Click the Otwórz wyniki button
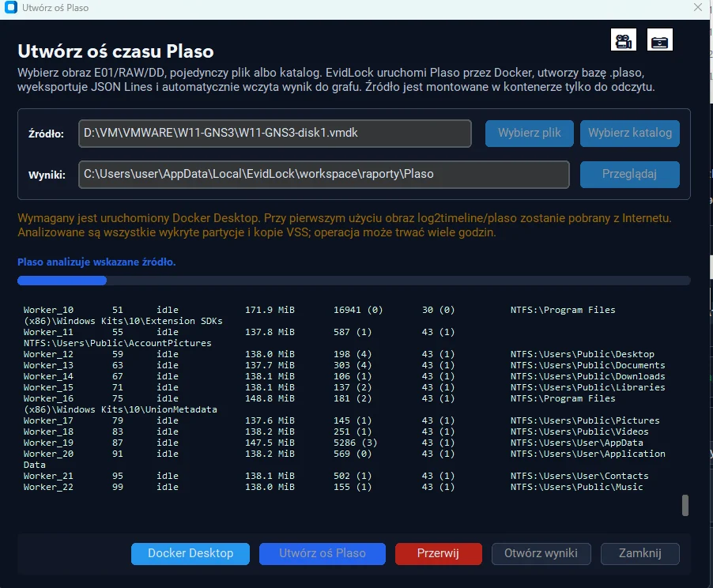The height and width of the screenshot is (588, 713). pyautogui.click(x=541, y=553)
